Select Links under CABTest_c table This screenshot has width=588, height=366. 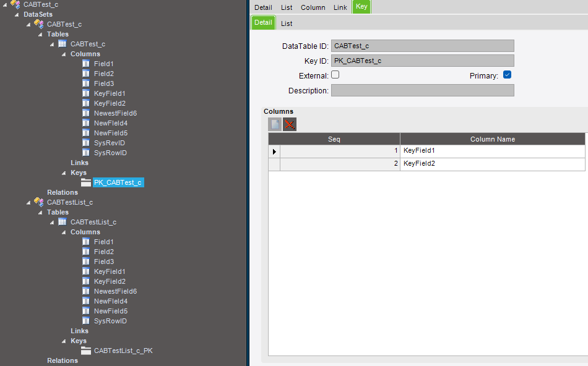click(79, 163)
